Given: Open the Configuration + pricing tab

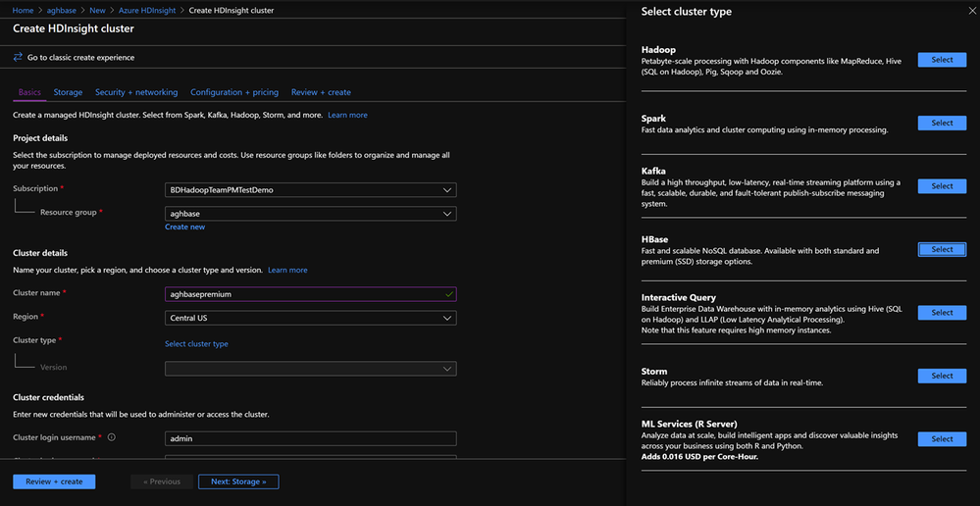Looking at the screenshot, I should pos(234,92).
